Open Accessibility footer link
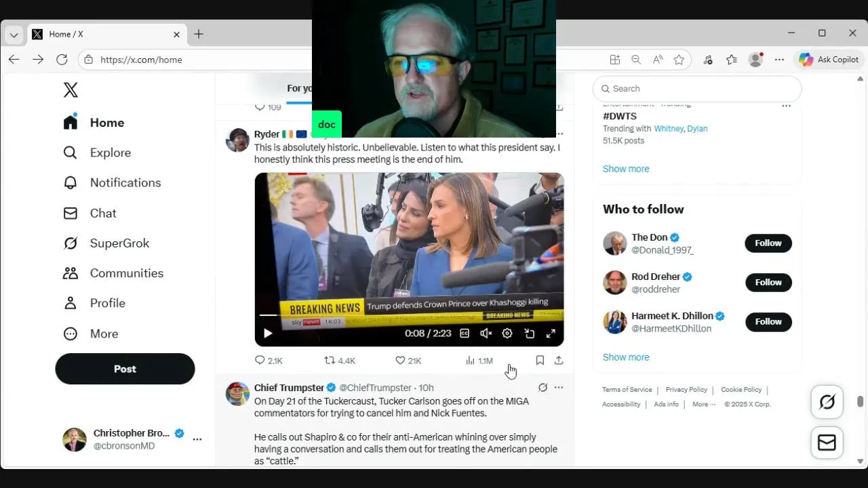This screenshot has height=488, width=868. [x=621, y=405]
